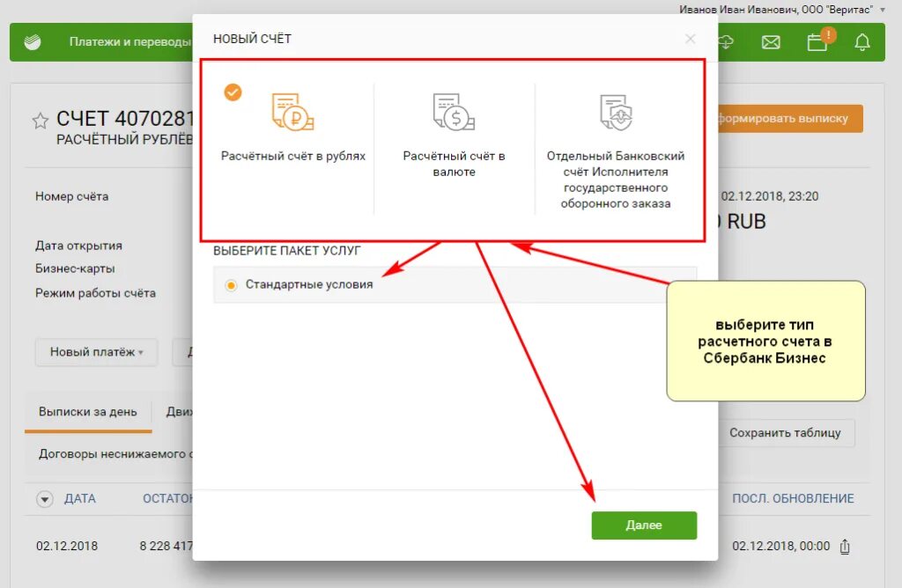Screen dimensions: 902x588
Task: Click ПОСЛ. ОБНОВЛЕНИЕ column header
Action: pos(793,499)
